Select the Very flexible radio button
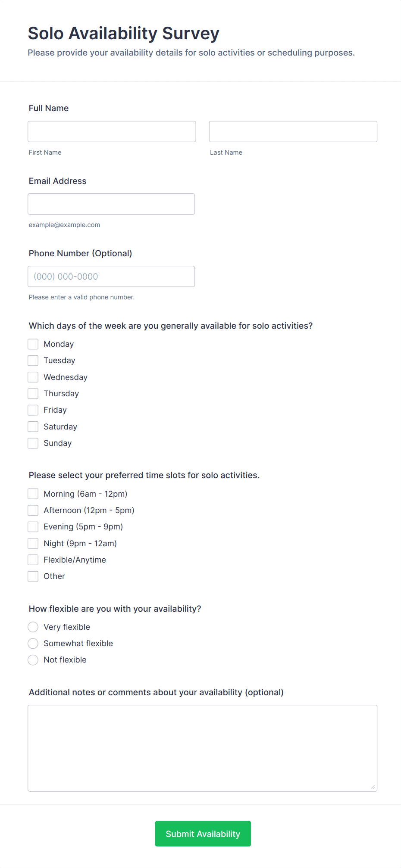Viewport: 401px width, 868px height. pos(33,627)
